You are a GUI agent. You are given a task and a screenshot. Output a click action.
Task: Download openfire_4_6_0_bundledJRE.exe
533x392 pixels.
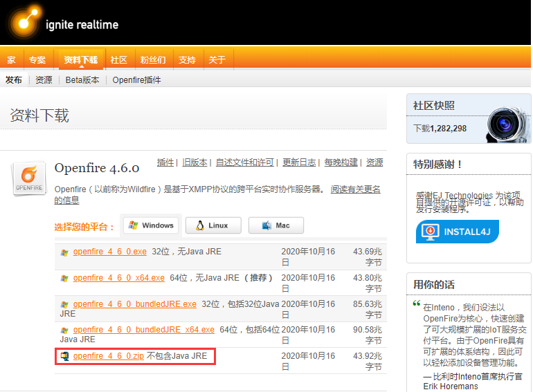(134, 304)
